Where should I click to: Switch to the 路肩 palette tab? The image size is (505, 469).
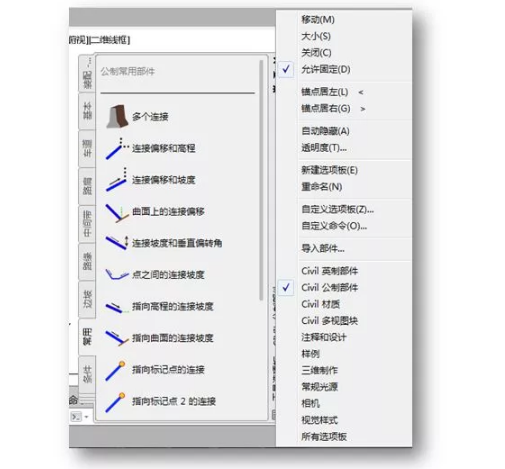[87, 186]
